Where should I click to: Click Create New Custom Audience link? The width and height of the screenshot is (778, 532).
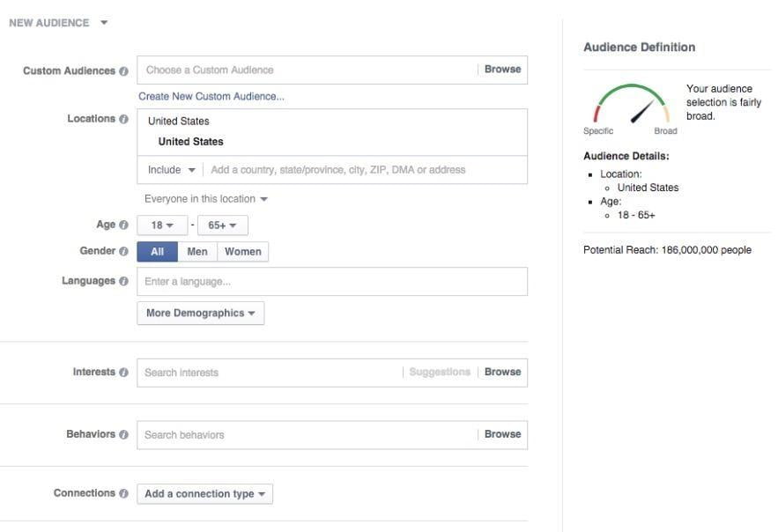[211, 97]
